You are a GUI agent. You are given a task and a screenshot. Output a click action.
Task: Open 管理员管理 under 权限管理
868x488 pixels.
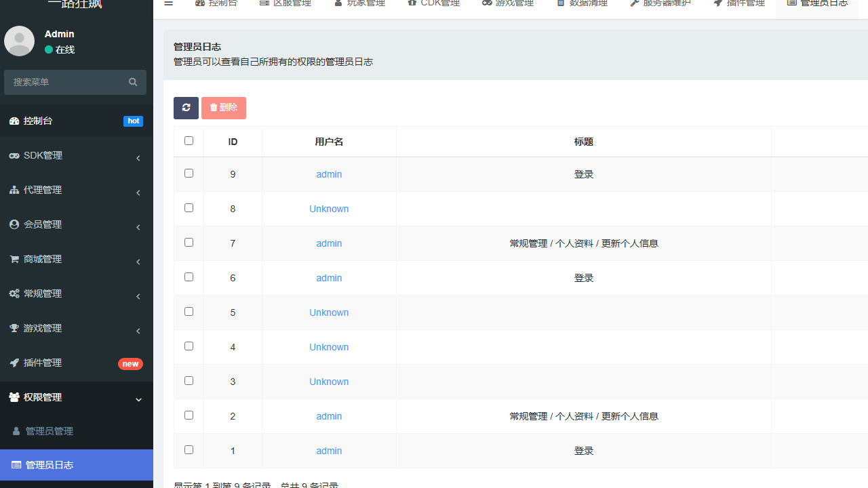pos(77,431)
